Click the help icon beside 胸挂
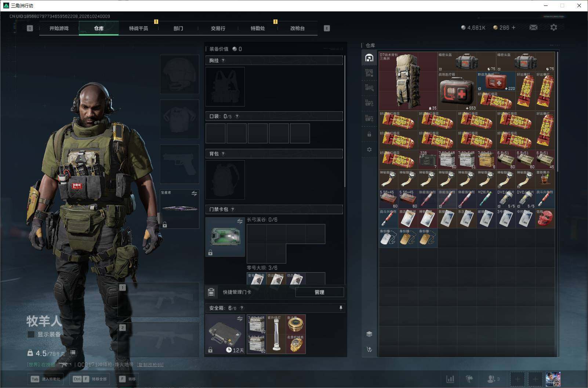The image size is (588, 388). [x=223, y=61]
